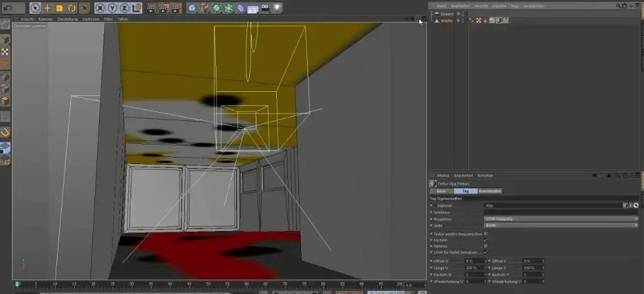Toggle Textur additiv hinzumischen checkbox
Image resolution: width=644 pixels, height=294 pixels.
coord(485,234)
